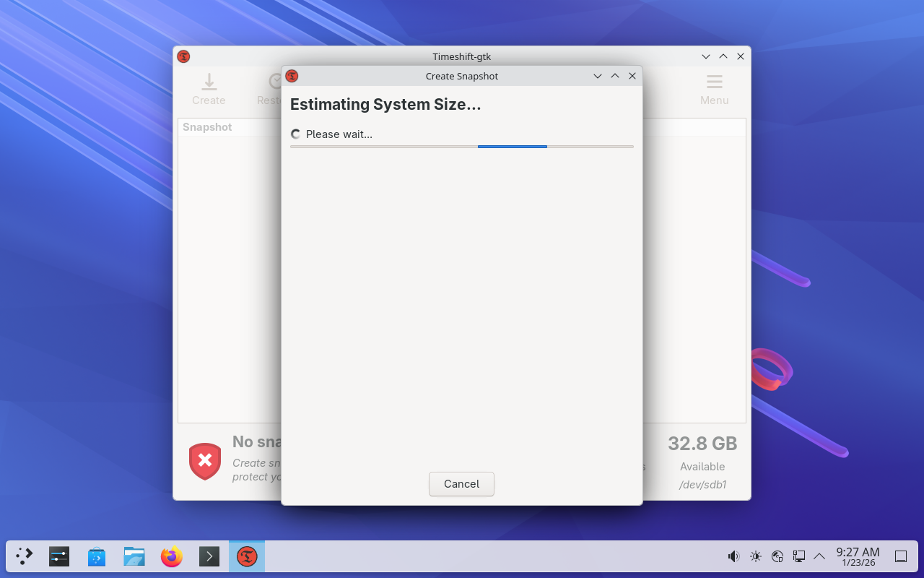Image resolution: width=924 pixels, height=578 pixels.
Task: Launch Discover software center from taskbar
Action: pyautogui.click(x=97, y=556)
